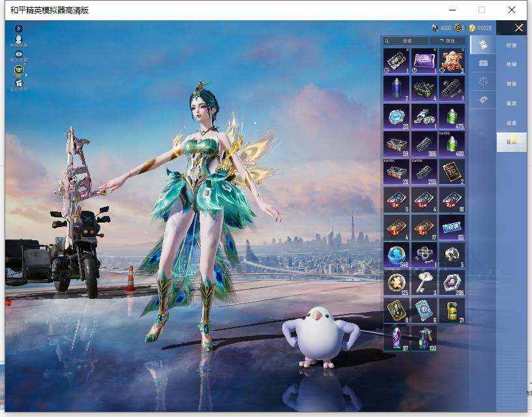Select the silver helmet item with count 5
Screen dimensions: 532x417
point(452,255)
